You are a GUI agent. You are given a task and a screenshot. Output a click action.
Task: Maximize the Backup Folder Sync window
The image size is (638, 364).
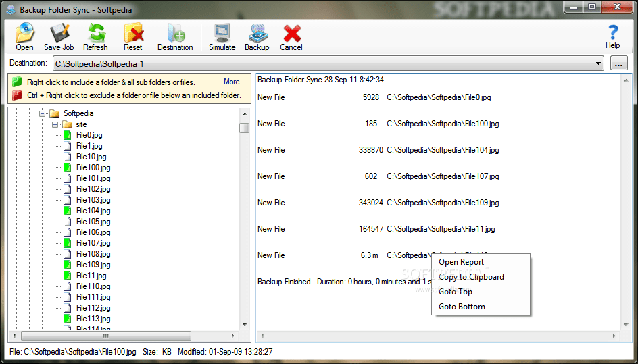[592, 7]
